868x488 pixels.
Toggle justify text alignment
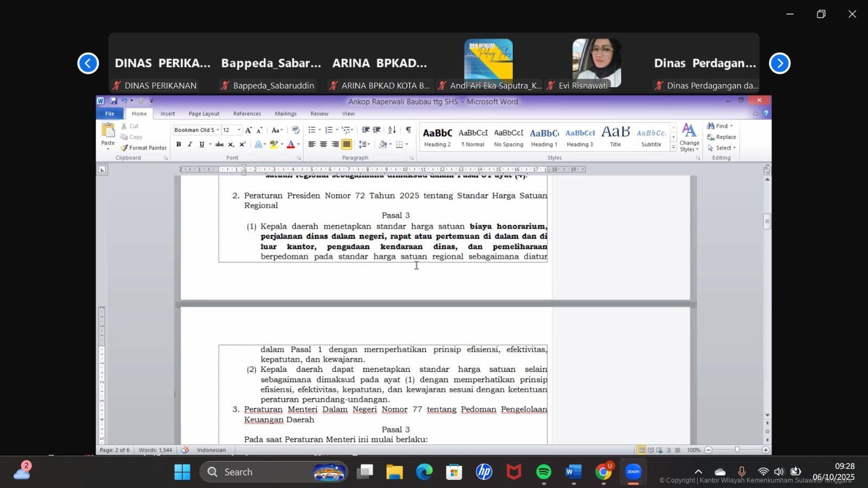[x=347, y=144]
